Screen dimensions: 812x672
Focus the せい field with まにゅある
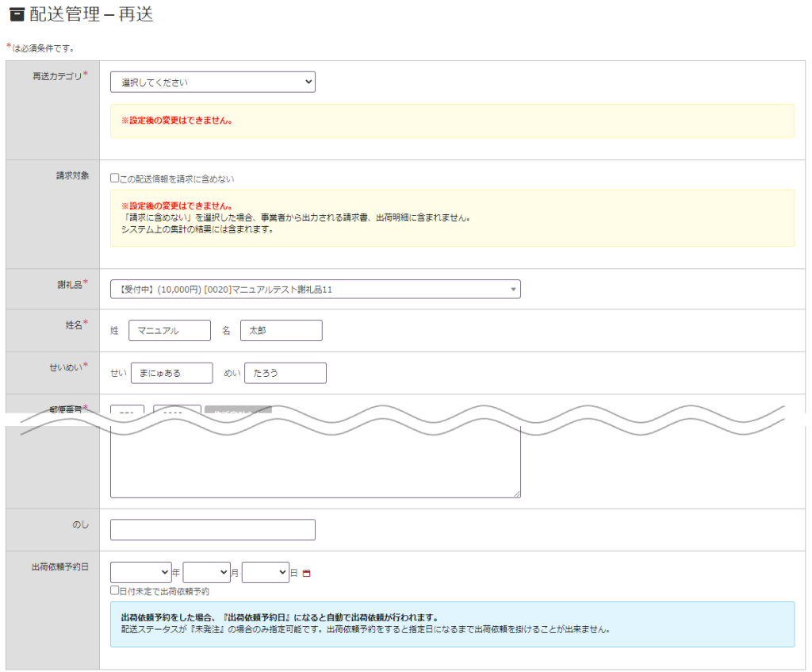[x=172, y=373]
